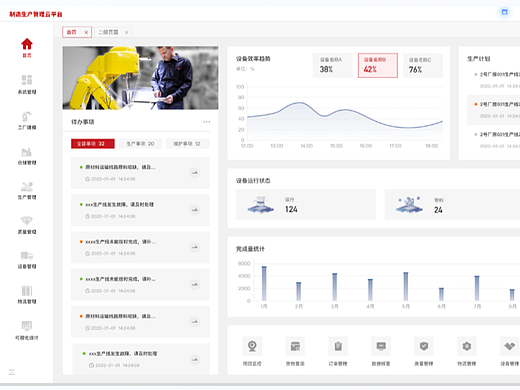Select 设备名称B 42% efficiency card
The width and height of the screenshot is (520, 390).
pos(378,65)
